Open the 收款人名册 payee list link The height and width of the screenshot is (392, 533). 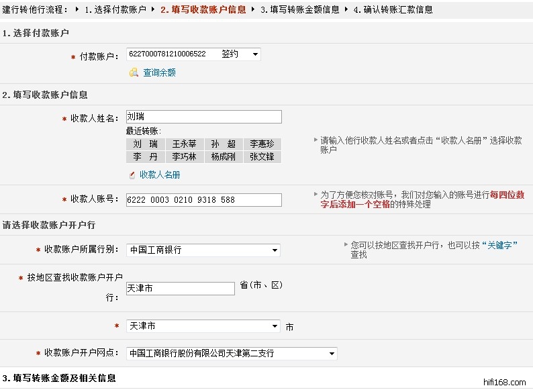(160, 175)
